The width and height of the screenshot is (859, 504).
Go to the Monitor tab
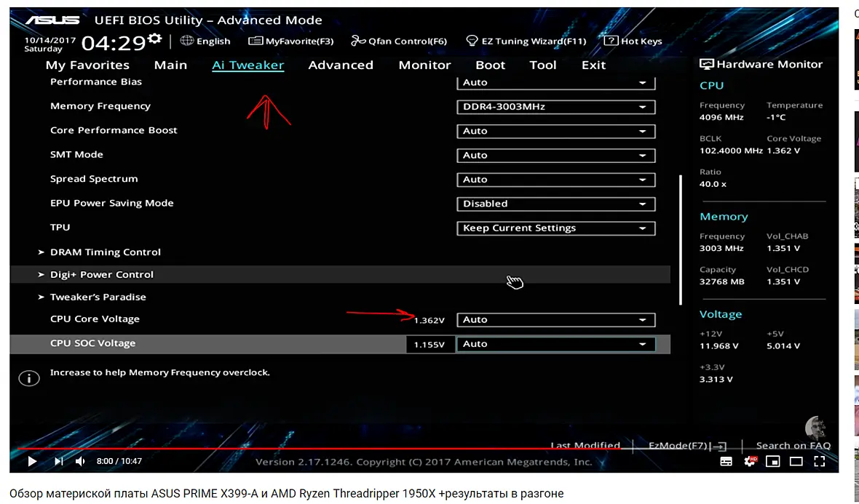click(x=424, y=65)
